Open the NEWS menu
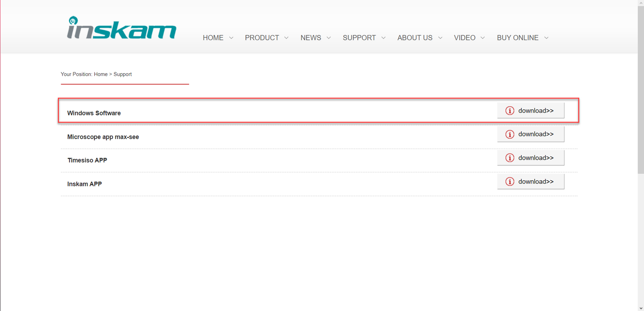This screenshot has width=644, height=311. [x=311, y=38]
